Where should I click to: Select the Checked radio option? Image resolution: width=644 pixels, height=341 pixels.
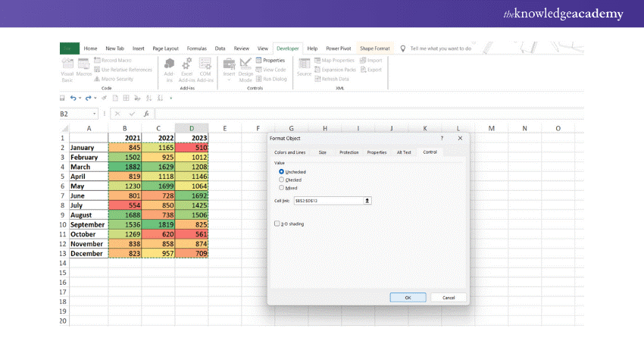(282, 180)
